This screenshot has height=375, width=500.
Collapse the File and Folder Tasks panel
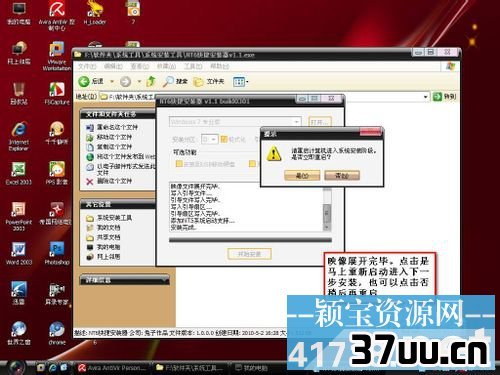(117, 114)
